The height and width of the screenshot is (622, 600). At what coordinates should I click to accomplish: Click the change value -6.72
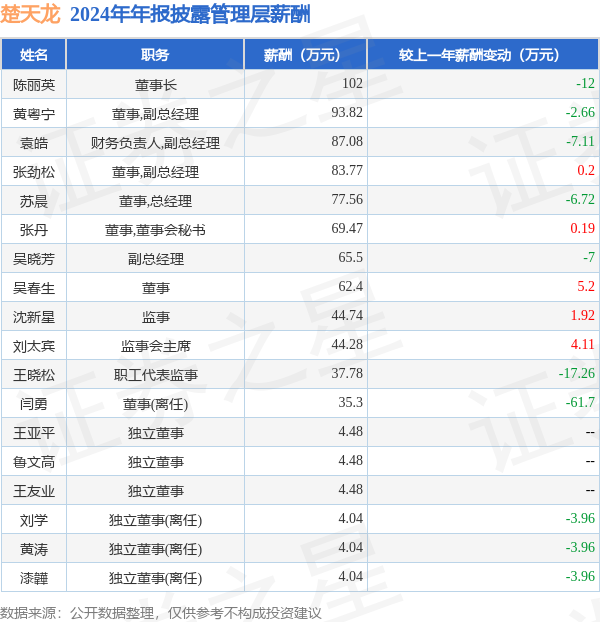[580, 199]
